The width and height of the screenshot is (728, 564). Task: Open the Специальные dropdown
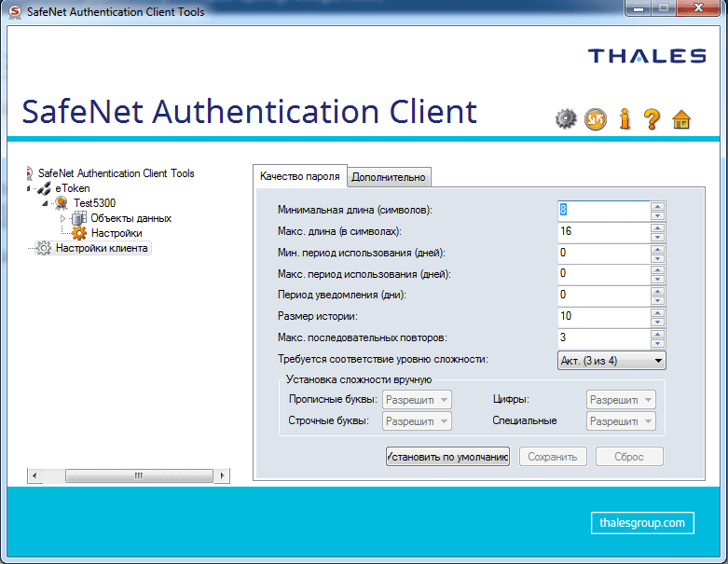[x=621, y=421]
